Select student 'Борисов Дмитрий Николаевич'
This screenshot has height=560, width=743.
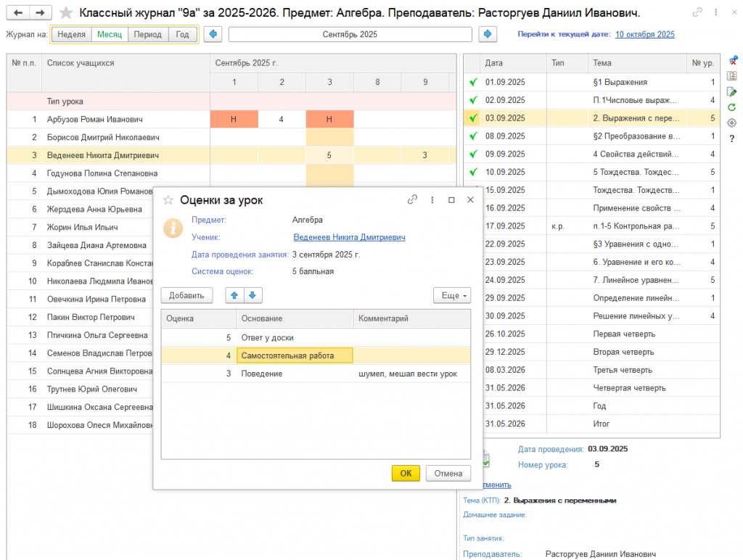click(103, 137)
